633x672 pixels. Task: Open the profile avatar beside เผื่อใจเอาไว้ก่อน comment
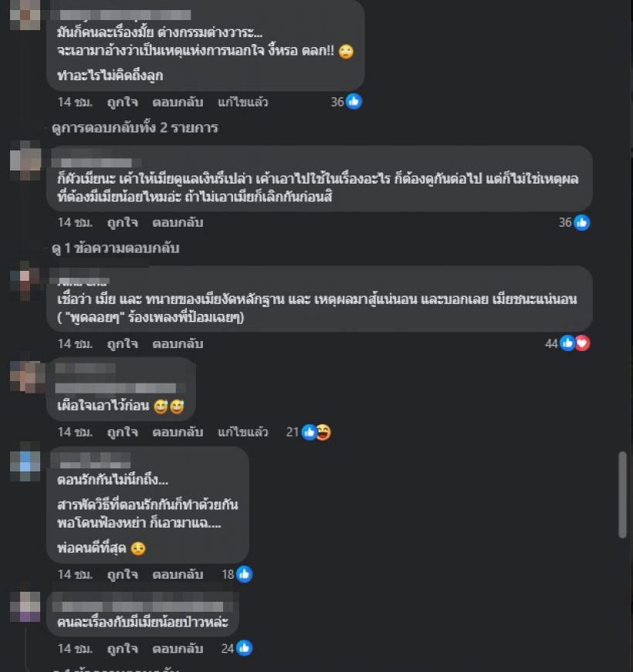click(27, 377)
